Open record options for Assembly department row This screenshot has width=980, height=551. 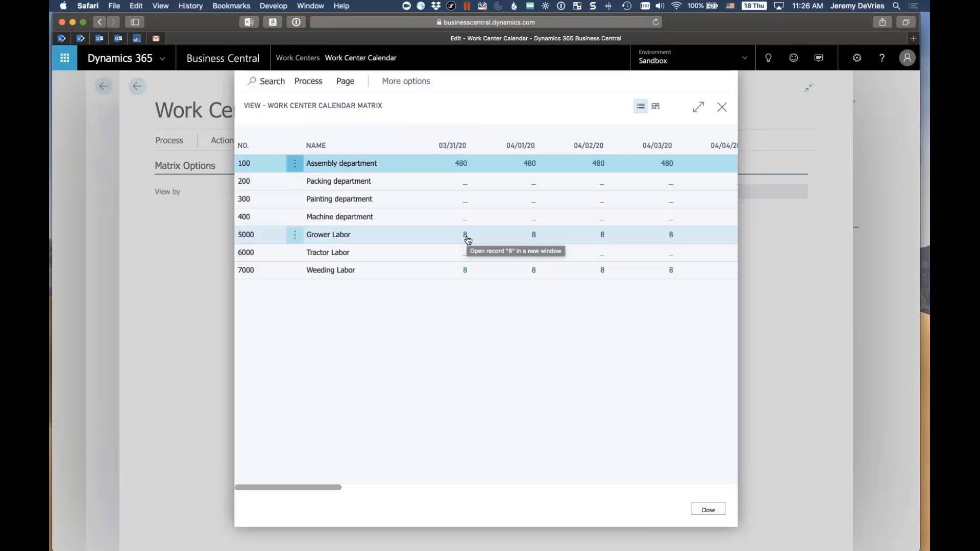click(295, 163)
